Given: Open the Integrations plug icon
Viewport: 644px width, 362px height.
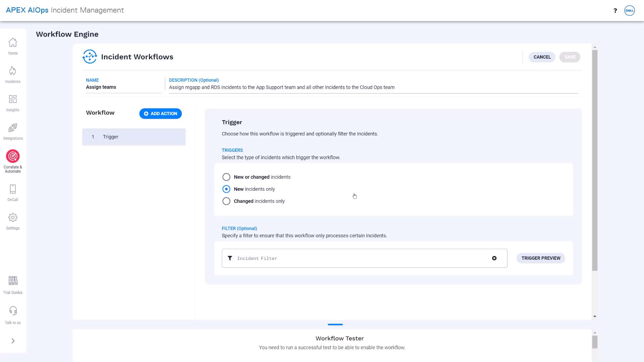Looking at the screenshot, I should pyautogui.click(x=13, y=128).
